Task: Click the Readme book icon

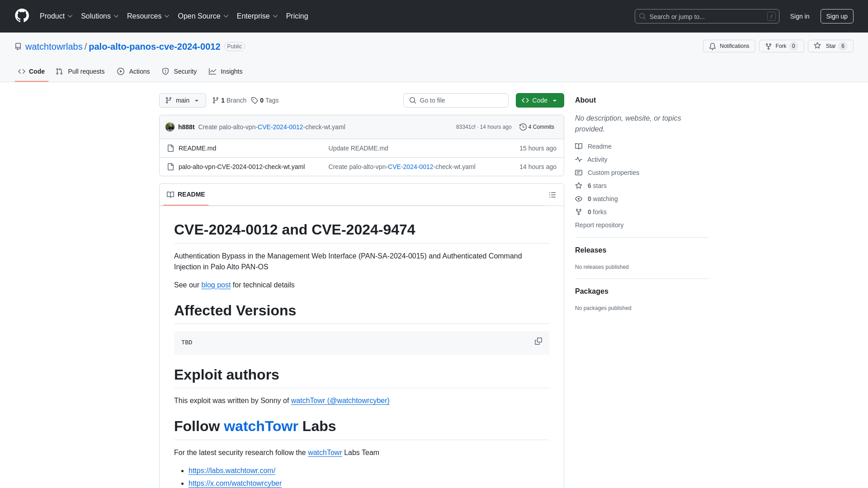Action: coord(579,146)
